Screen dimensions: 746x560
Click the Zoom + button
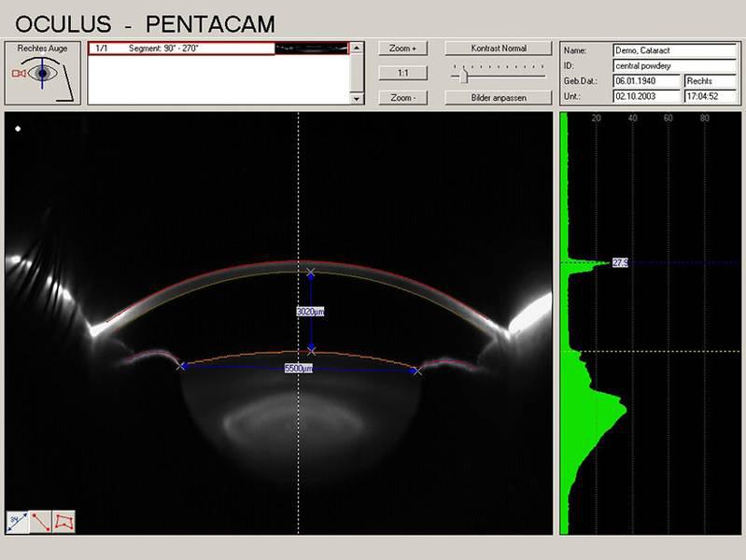(403, 49)
